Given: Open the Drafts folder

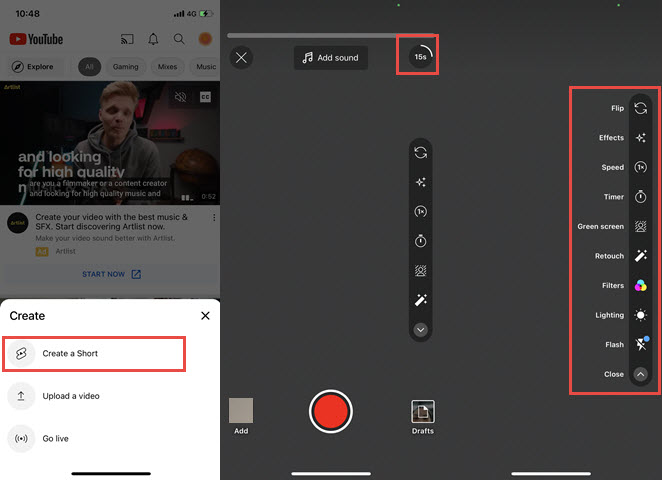Looking at the screenshot, I should click(x=423, y=412).
